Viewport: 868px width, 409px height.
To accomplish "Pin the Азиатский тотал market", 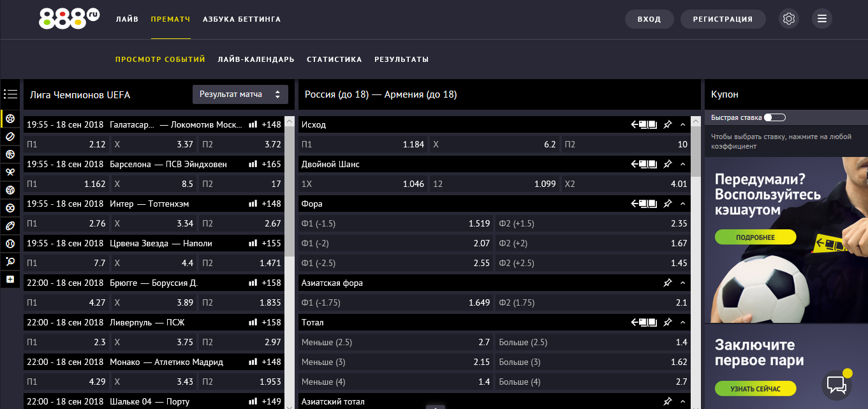I will [x=668, y=402].
